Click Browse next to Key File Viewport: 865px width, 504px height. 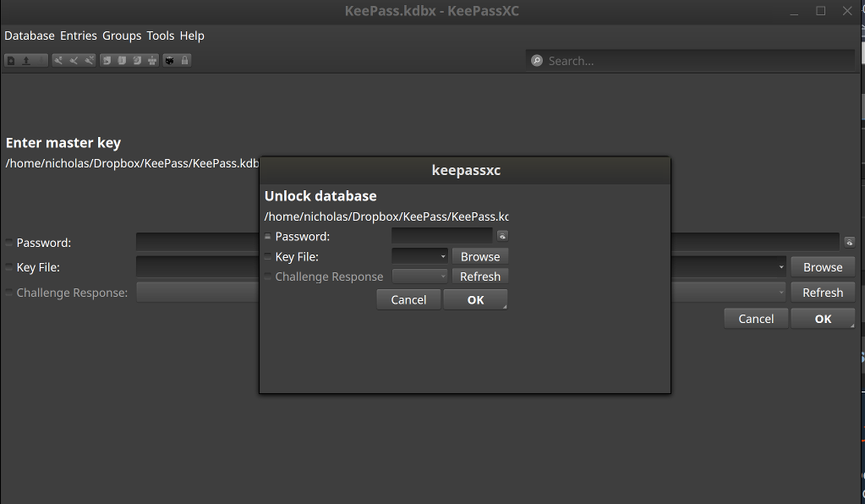[479, 256]
